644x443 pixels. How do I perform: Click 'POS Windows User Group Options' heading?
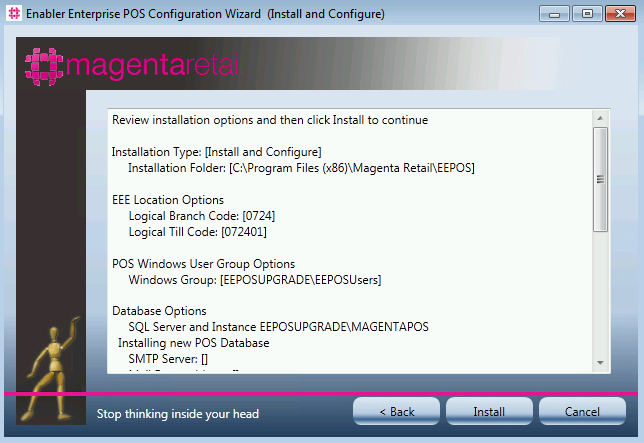tap(203, 264)
